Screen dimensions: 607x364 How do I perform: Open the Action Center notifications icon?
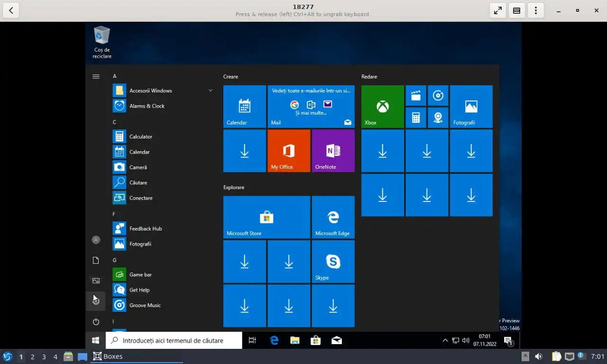(508, 340)
